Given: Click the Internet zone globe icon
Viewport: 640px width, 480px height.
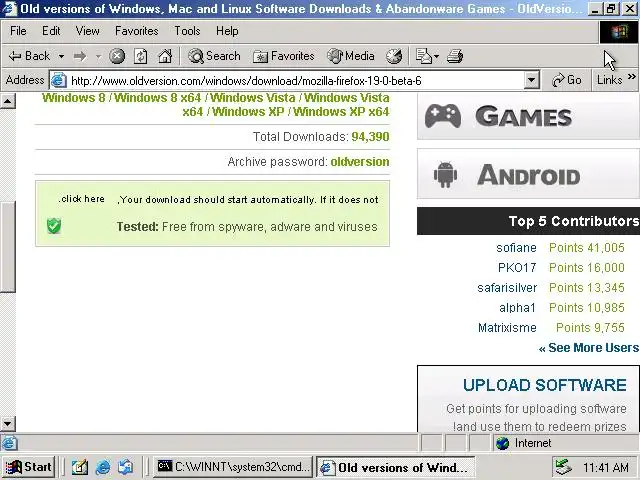Looking at the screenshot, I should click(x=502, y=443).
